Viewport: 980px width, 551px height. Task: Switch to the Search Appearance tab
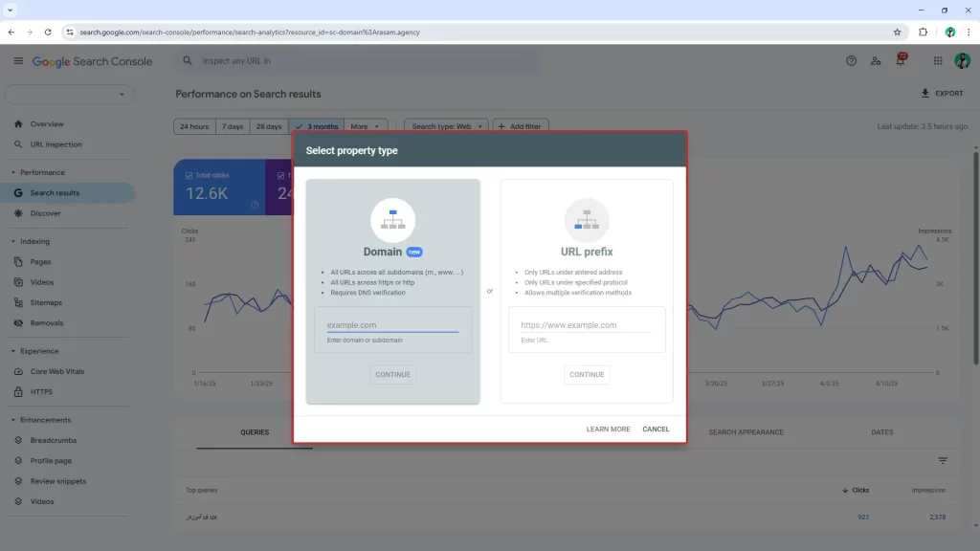click(x=746, y=432)
